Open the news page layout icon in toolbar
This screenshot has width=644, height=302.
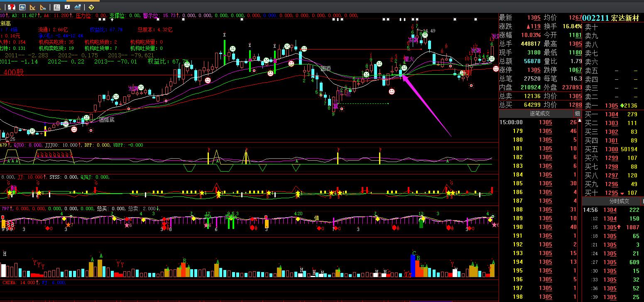coord(57,7)
